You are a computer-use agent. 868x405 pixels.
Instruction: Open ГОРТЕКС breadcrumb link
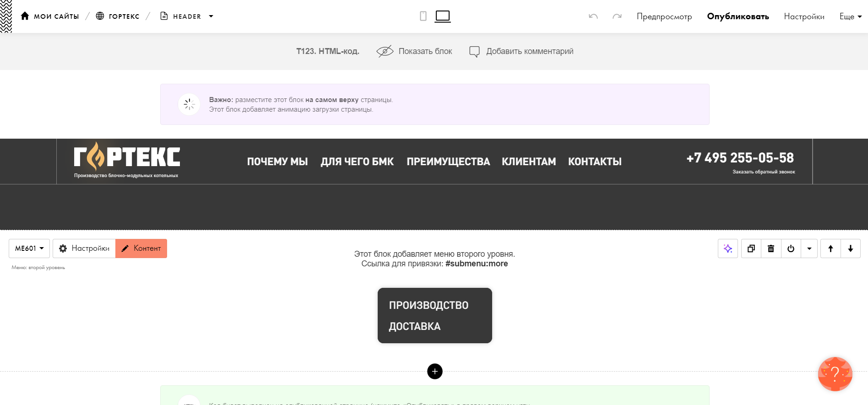pos(124,16)
